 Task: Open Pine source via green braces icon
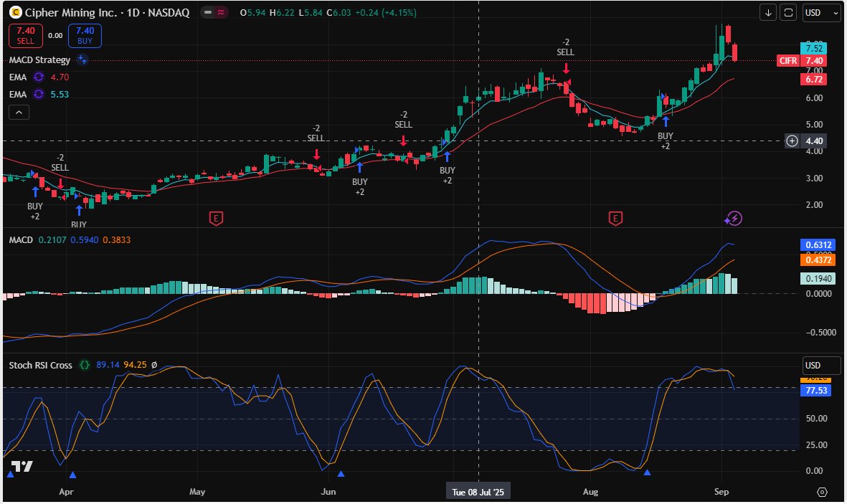click(84, 365)
